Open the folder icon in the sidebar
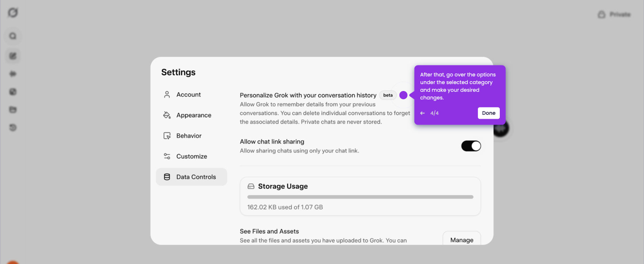 13,110
